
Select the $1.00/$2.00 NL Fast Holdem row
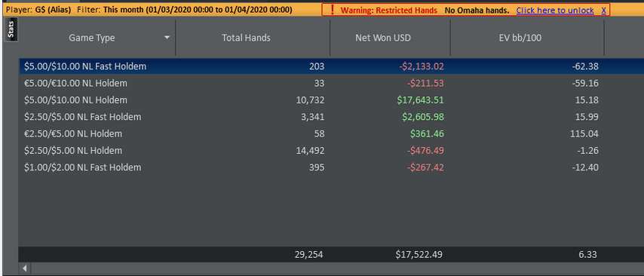click(331, 167)
